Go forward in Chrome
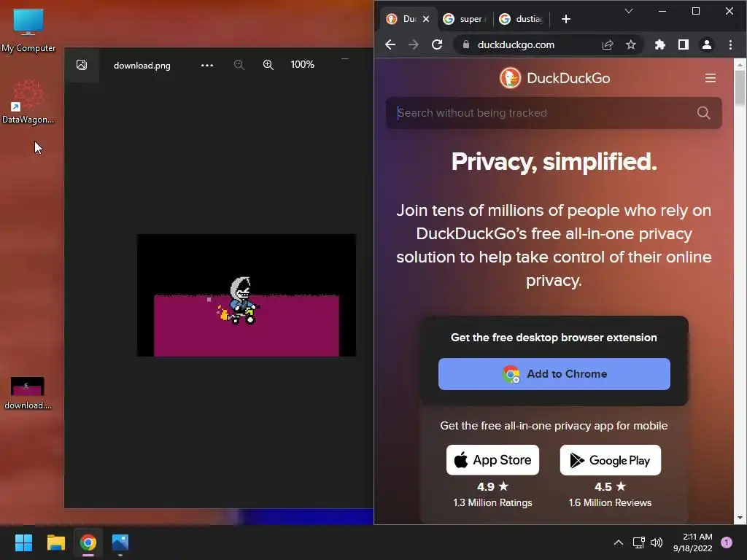 [414, 44]
